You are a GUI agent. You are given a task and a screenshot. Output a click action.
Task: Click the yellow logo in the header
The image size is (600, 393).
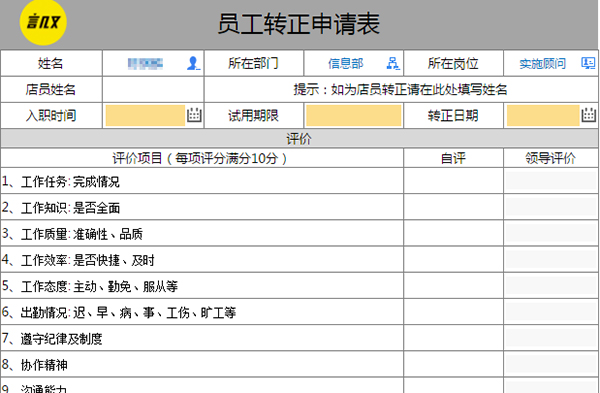(43, 22)
